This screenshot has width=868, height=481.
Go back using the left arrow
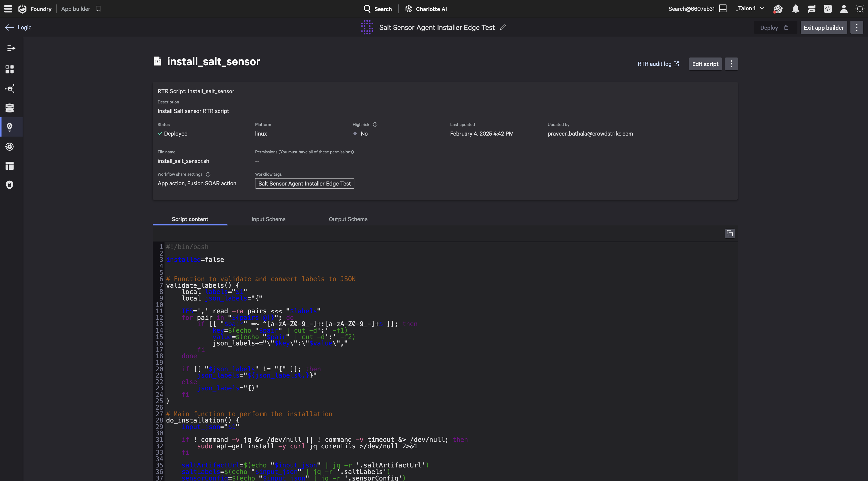(x=10, y=27)
